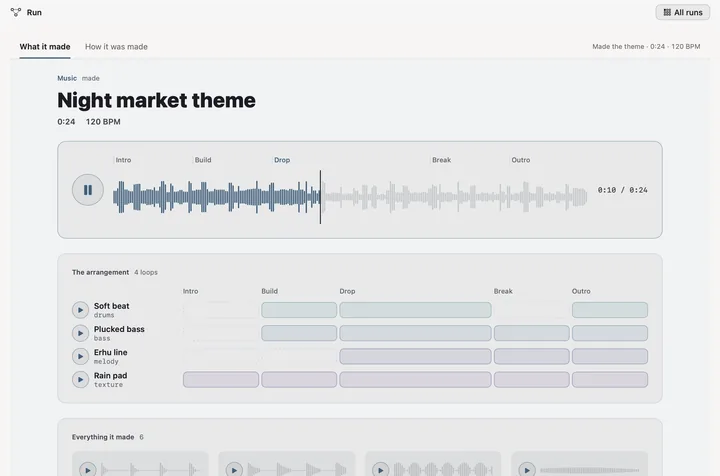Jump to the Break marker above the waveform
Viewport: 720px width, 476px height.
[x=441, y=160]
